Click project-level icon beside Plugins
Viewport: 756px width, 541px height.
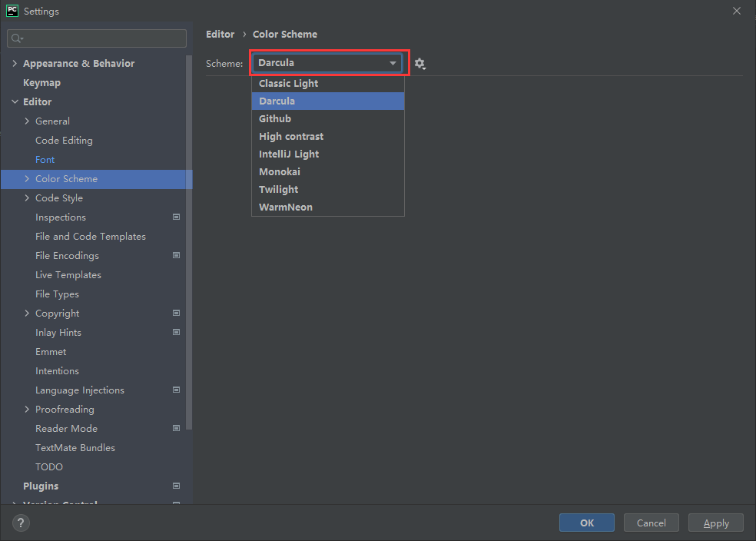(176, 486)
